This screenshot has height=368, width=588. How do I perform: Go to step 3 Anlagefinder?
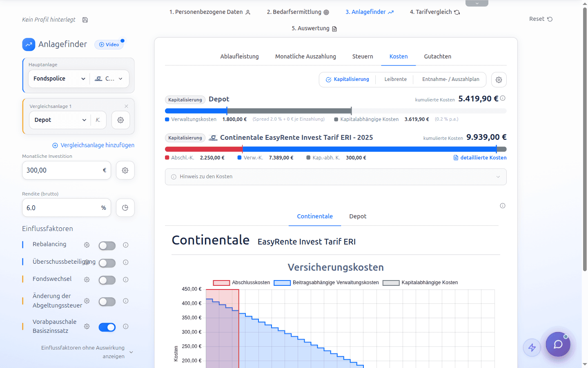point(370,12)
